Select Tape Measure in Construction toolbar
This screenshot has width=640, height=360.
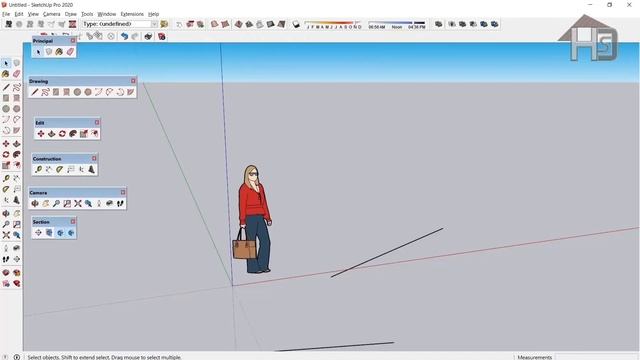pyautogui.click(x=38, y=169)
